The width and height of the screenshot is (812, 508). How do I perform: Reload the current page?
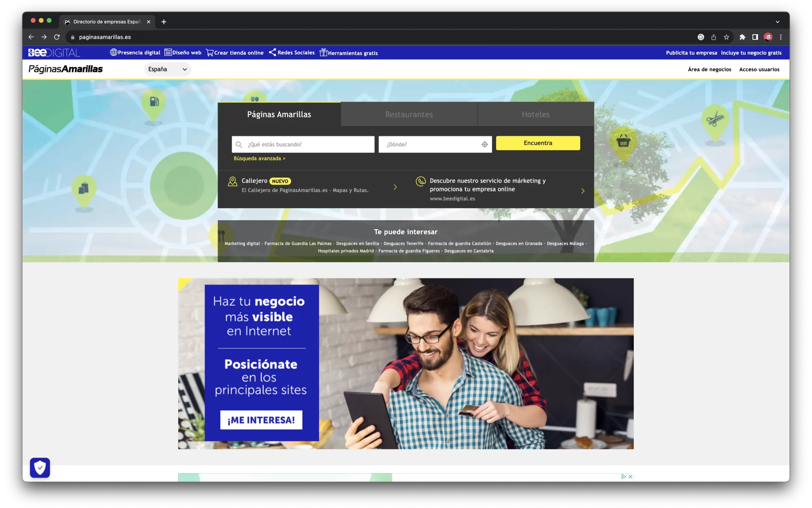coord(57,37)
